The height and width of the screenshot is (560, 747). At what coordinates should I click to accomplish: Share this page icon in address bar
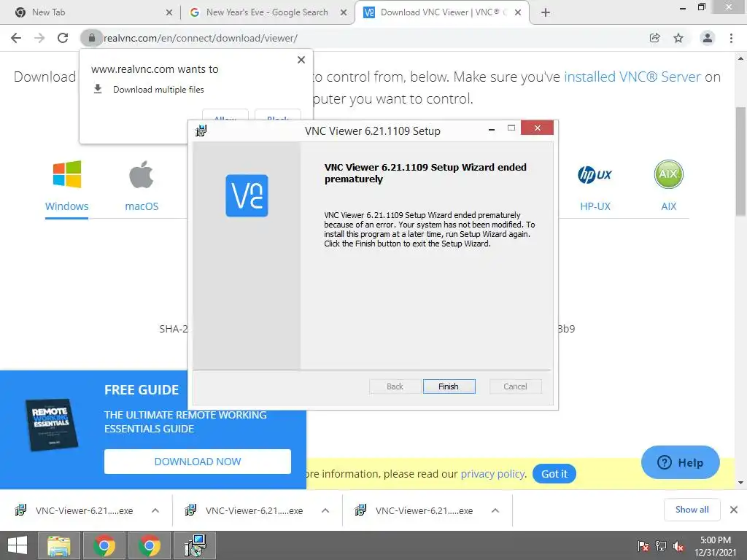coord(655,38)
